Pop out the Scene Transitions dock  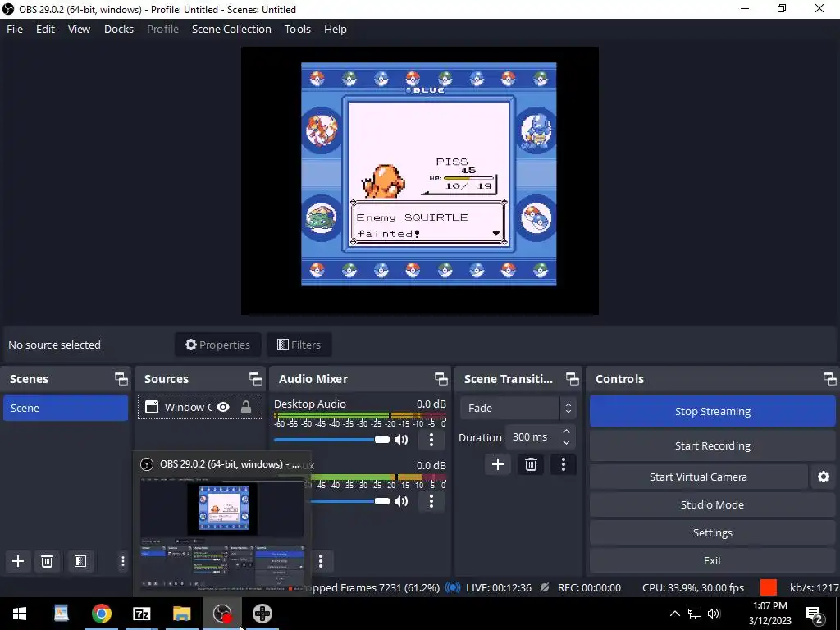pyautogui.click(x=572, y=379)
